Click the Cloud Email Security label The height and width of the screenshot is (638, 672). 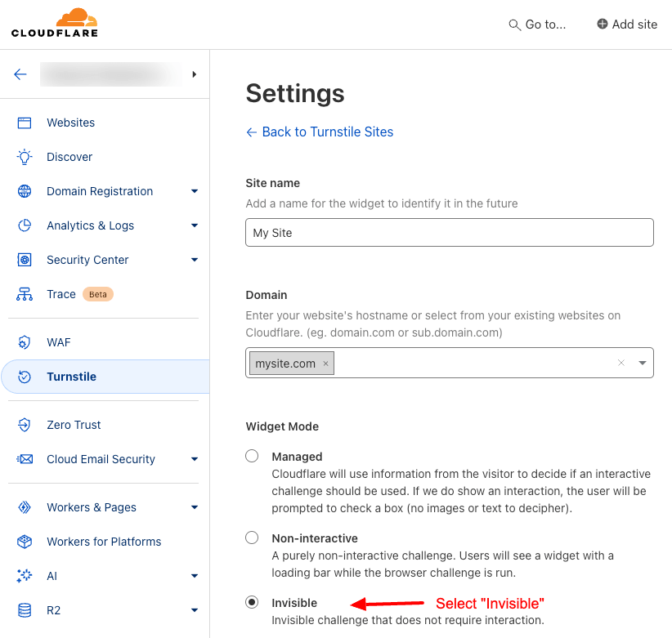pos(101,459)
